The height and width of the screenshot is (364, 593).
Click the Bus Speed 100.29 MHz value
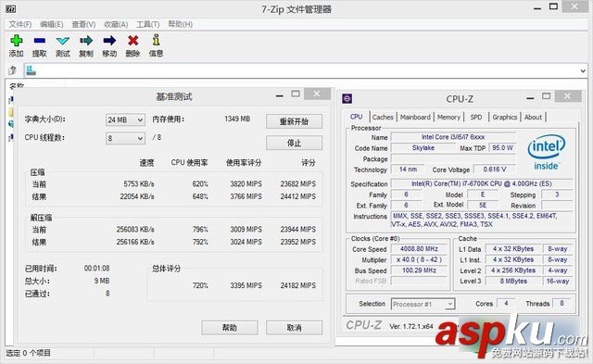click(x=419, y=270)
